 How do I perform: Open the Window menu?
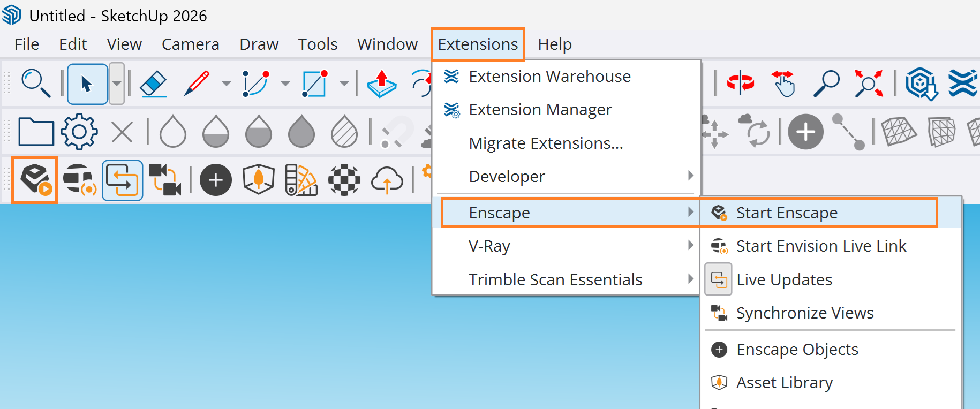388,44
